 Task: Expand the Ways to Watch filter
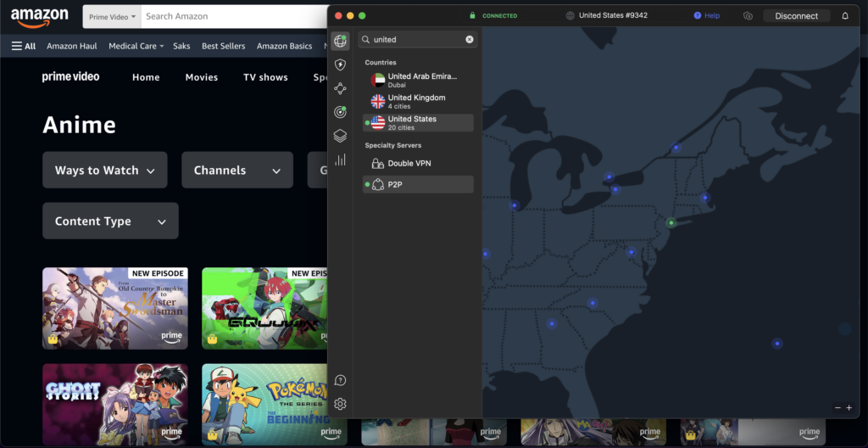[x=104, y=171]
